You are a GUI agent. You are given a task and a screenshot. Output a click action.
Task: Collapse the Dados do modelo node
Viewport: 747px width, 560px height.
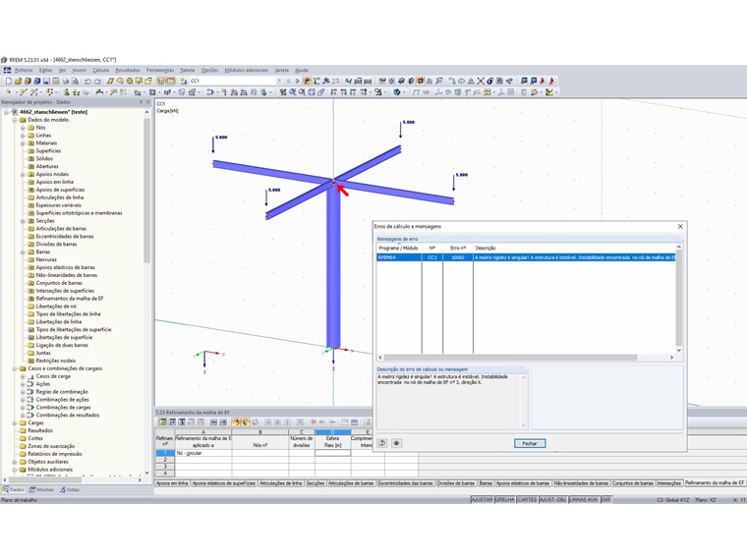pyautogui.click(x=15, y=120)
